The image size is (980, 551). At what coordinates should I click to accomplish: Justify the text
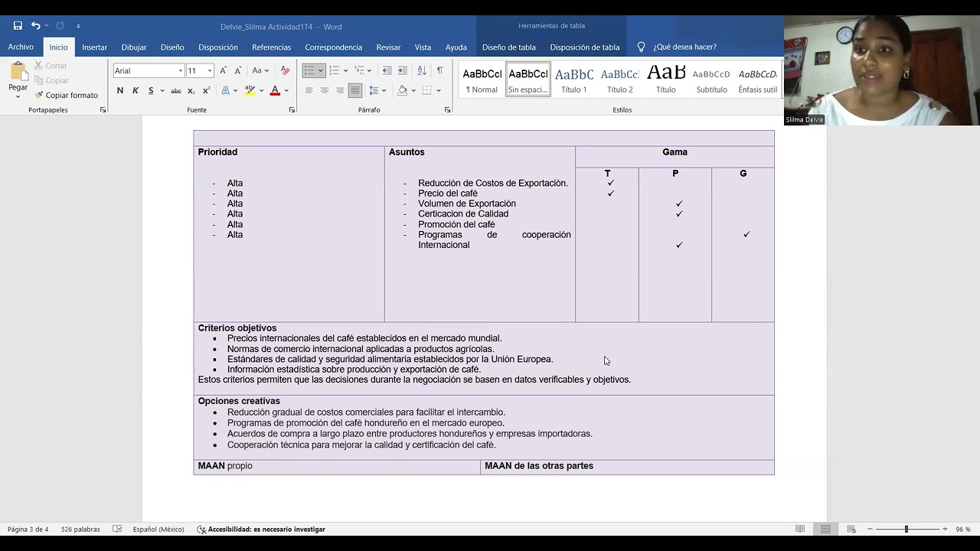point(355,90)
